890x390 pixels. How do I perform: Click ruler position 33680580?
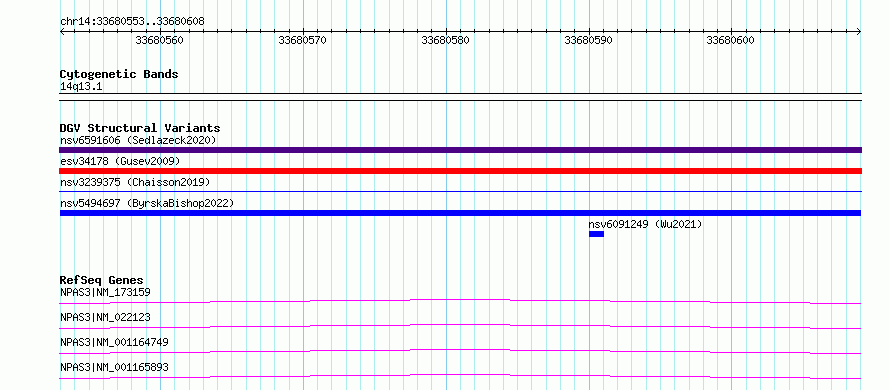[446, 40]
